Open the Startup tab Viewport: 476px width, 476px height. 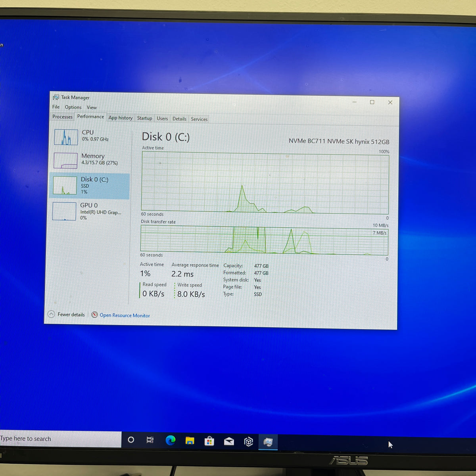(144, 118)
